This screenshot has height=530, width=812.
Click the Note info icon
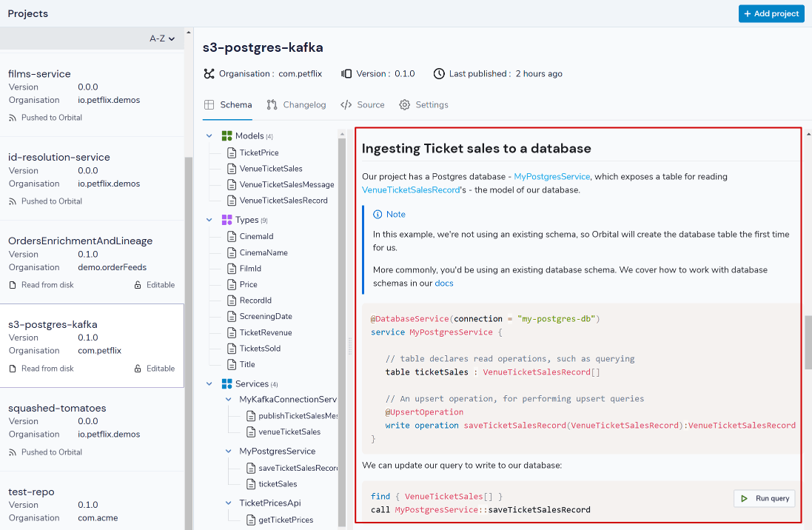click(x=378, y=215)
